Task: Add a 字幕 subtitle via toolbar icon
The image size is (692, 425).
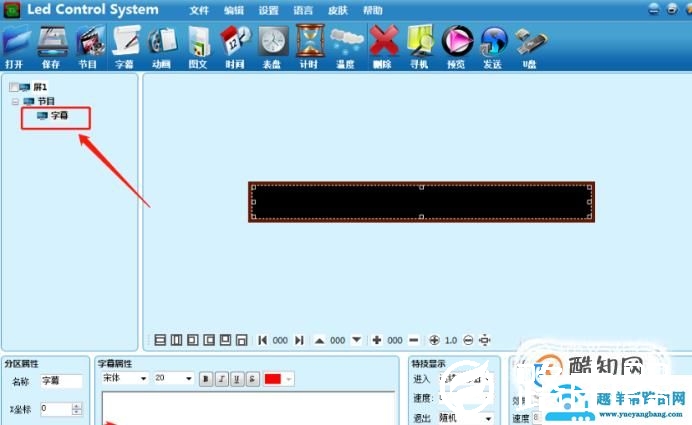Action: click(125, 45)
